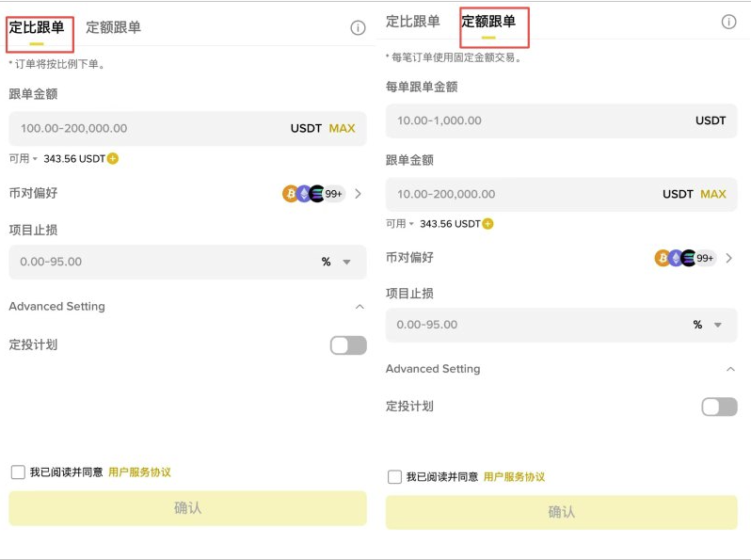The width and height of the screenshot is (751, 560).
Task: Open info icon in left panel header
Action: [x=358, y=28]
